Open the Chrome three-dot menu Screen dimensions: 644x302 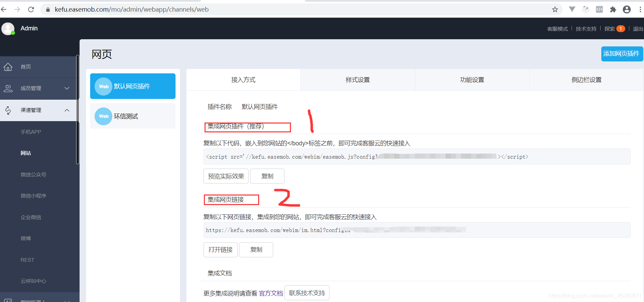640,9
